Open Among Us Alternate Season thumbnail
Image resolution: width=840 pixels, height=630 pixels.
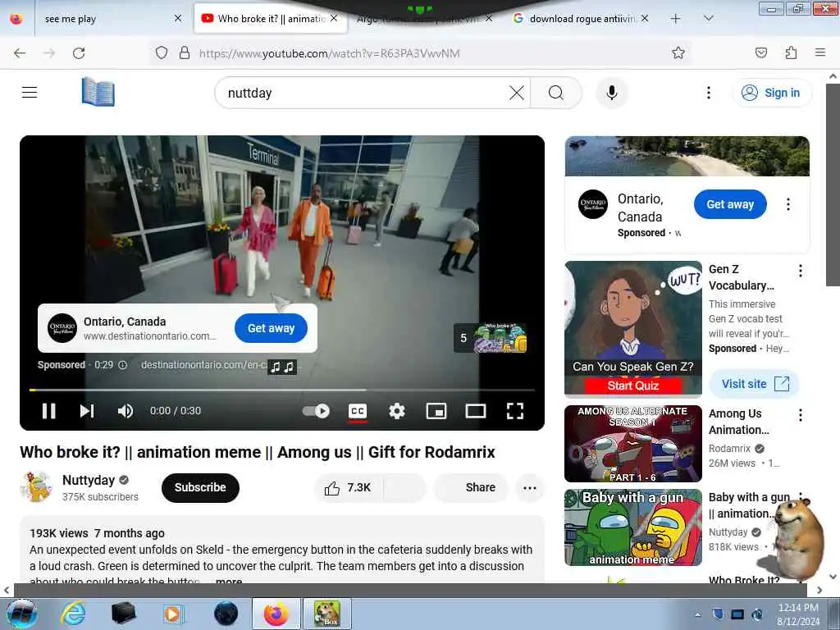(x=633, y=444)
